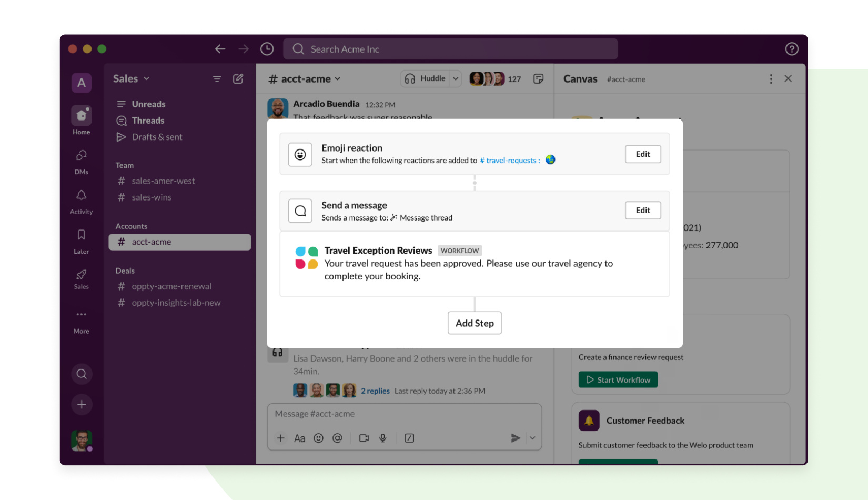Screen dimensions: 868x500
Task: Select the acct-acme channel
Action: tap(180, 242)
